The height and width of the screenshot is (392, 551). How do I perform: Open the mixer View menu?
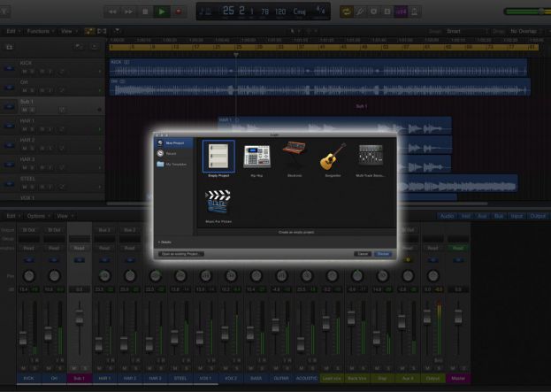(x=65, y=216)
